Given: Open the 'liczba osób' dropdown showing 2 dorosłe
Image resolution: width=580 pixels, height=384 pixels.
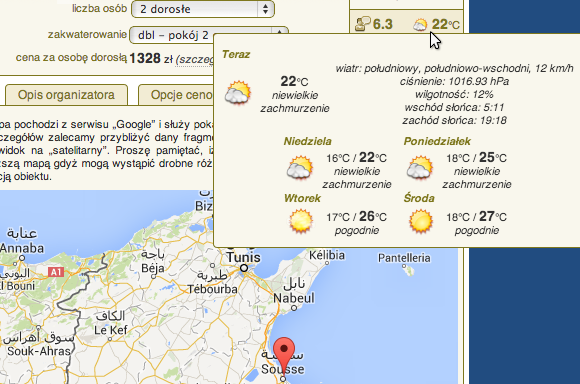Looking at the screenshot, I should [203, 9].
